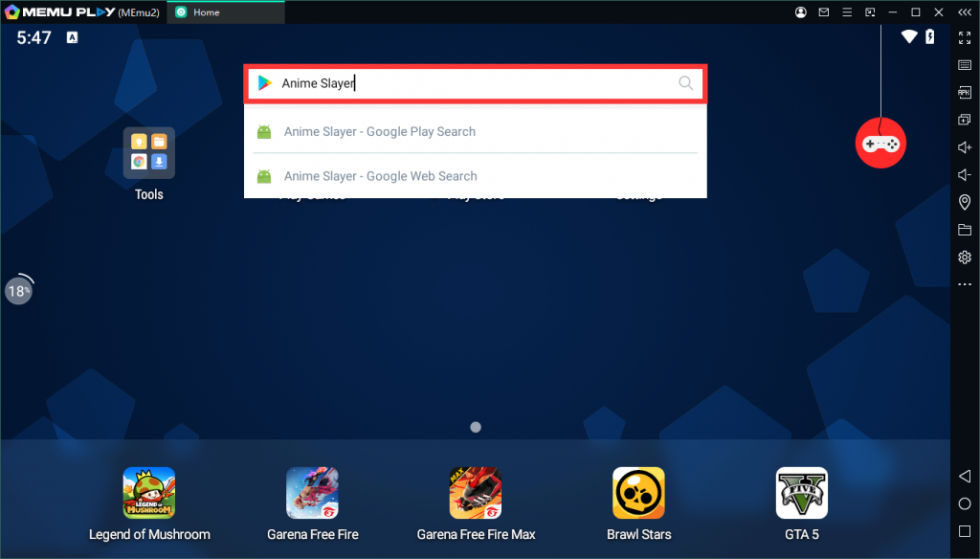Switch to the Home tab

[x=225, y=12]
